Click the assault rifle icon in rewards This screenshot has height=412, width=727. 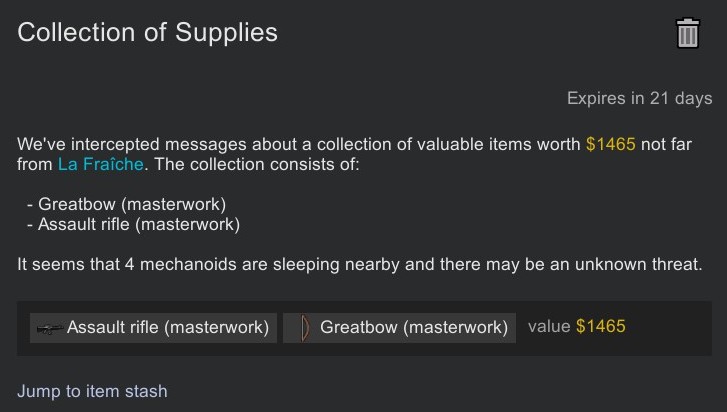(50, 329)
